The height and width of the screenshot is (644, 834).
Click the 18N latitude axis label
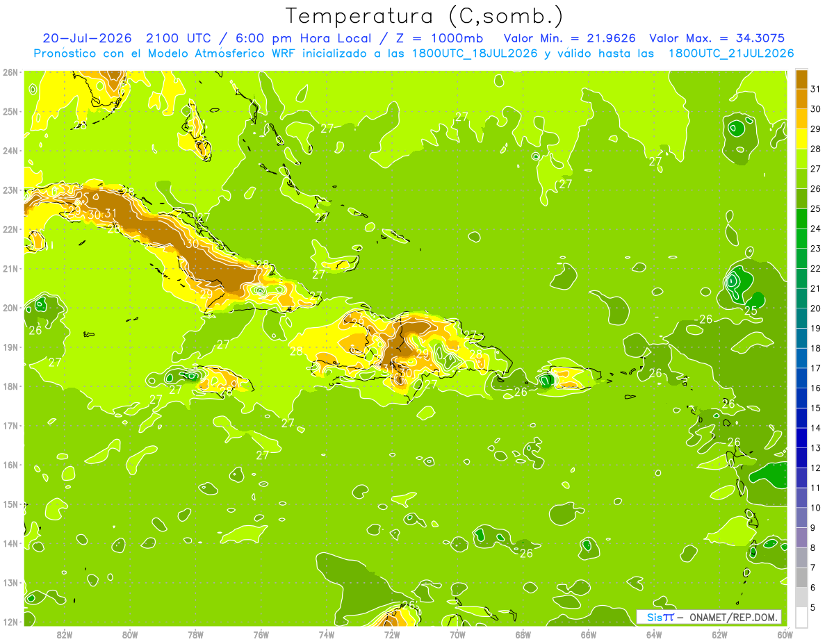coord(10,386)
